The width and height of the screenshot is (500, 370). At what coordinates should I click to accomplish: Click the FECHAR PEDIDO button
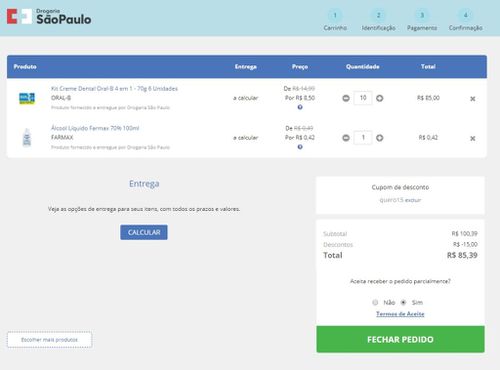coord(400,339)
